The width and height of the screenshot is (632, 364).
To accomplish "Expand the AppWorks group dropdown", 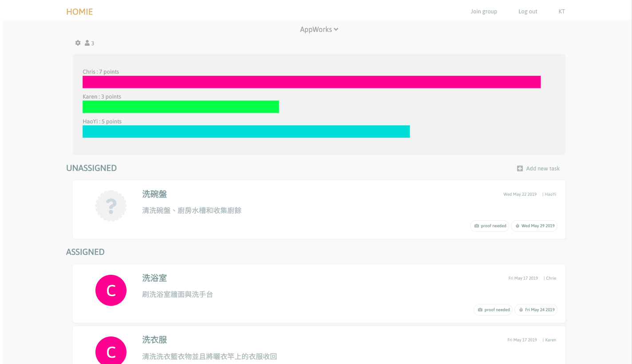I will coord(319,29).
